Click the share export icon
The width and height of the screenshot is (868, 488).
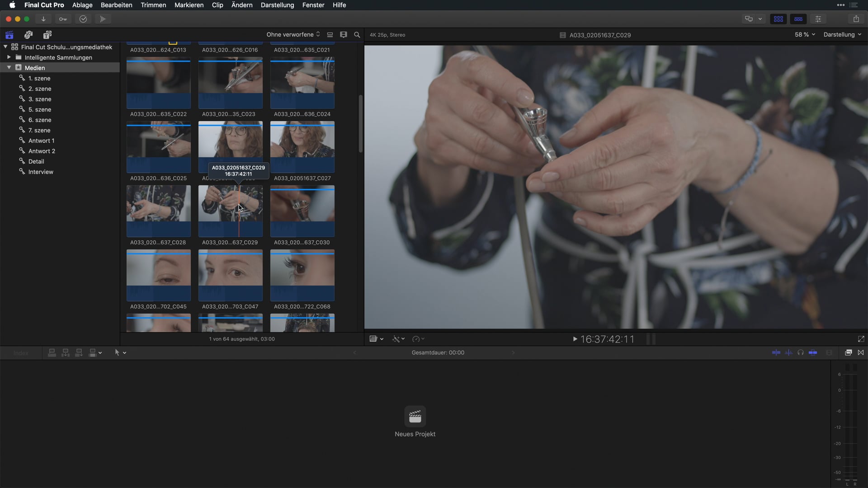[x=856, y=19]
